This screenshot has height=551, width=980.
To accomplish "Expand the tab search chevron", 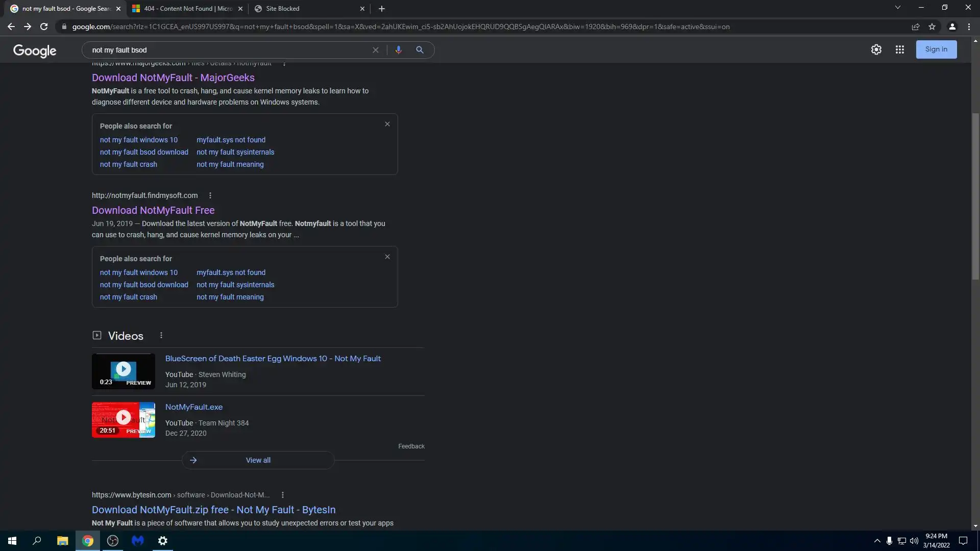I will tap(898, 8).
